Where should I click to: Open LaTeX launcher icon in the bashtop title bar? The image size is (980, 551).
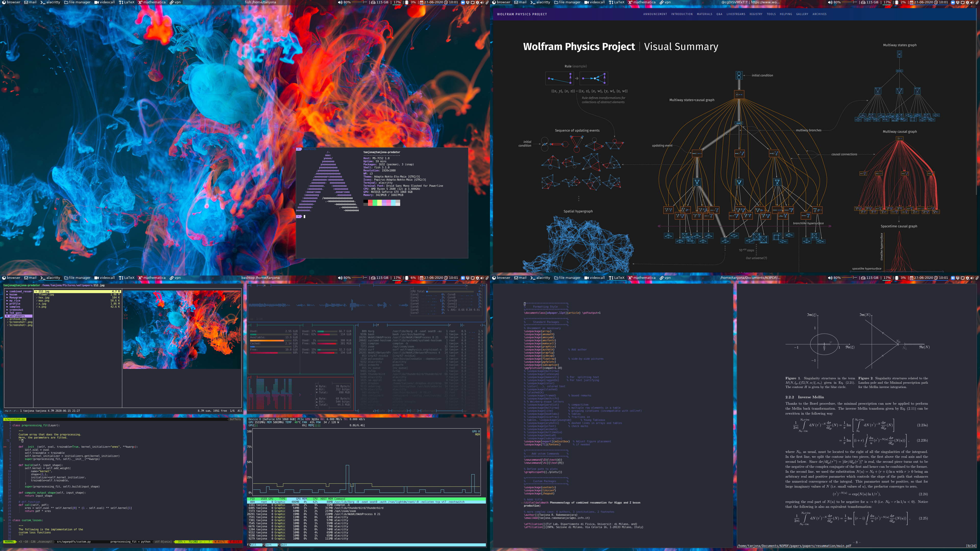click(121, 278)
